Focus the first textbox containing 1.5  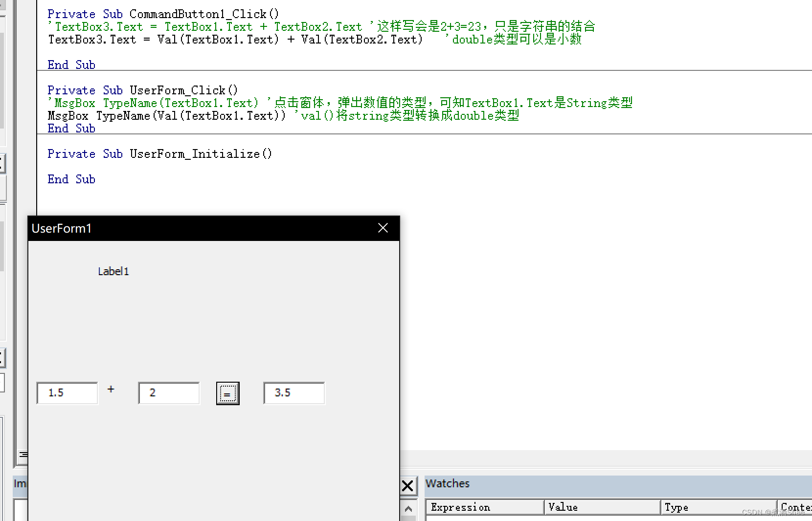point(68,393)
